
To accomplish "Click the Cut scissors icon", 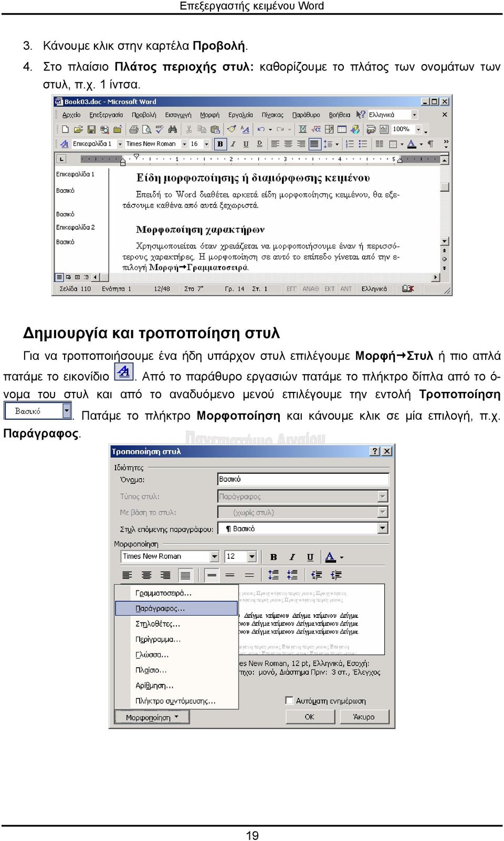I will point(189,129).
